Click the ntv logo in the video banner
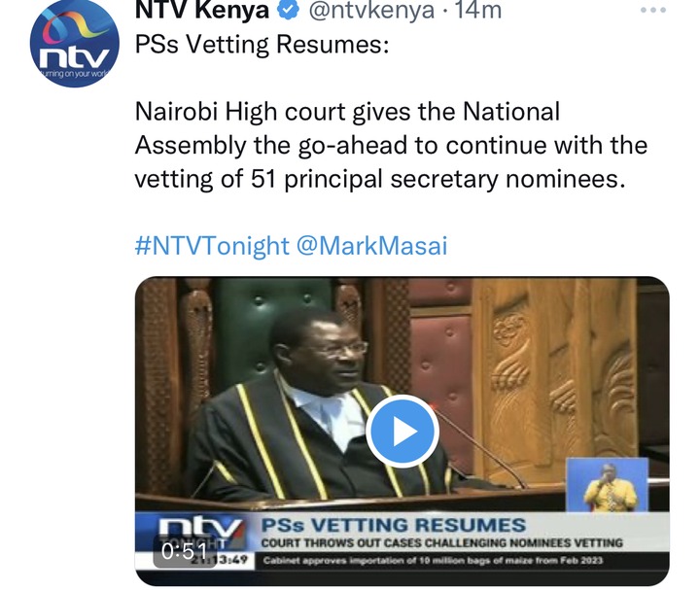The height and width of the screenshot is (590, 700). point(200,528)
